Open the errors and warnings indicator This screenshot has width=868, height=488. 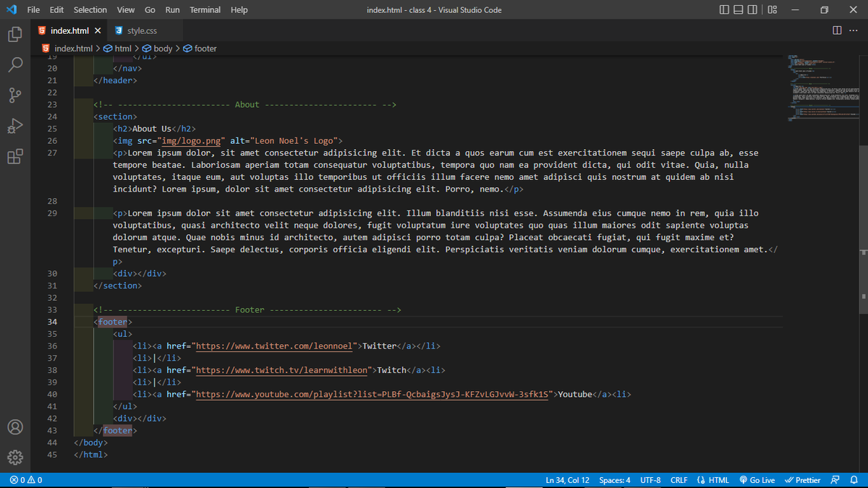(26, 480)
